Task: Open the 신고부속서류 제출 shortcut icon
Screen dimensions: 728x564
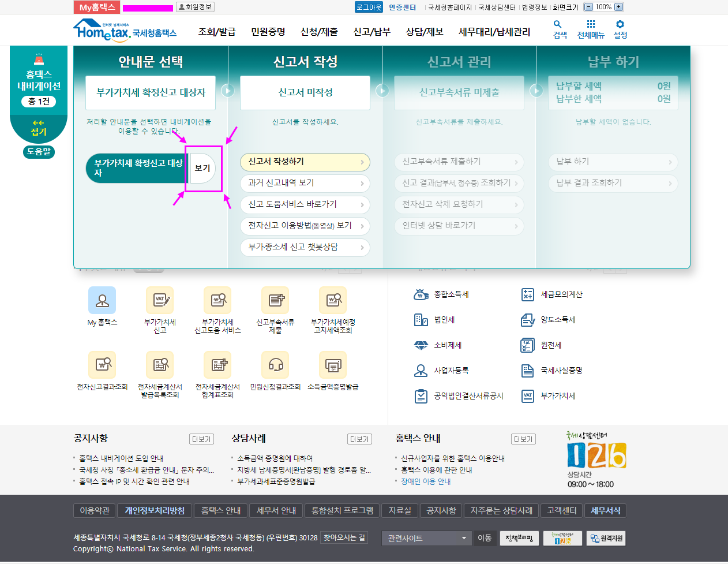Action: click(x=275, y=300)
